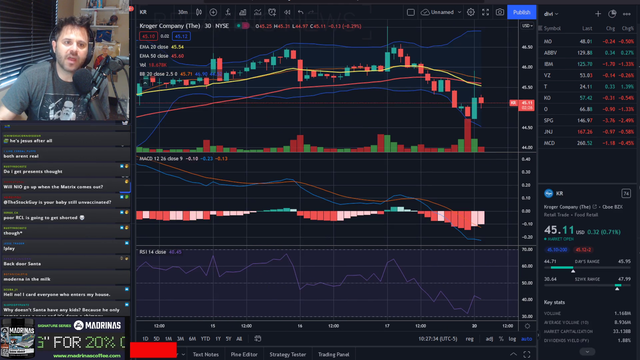Enter fullscreen mode from top toolbar
Screen dimensions: 640x360
pyautogui.click(x=485, y=12)
